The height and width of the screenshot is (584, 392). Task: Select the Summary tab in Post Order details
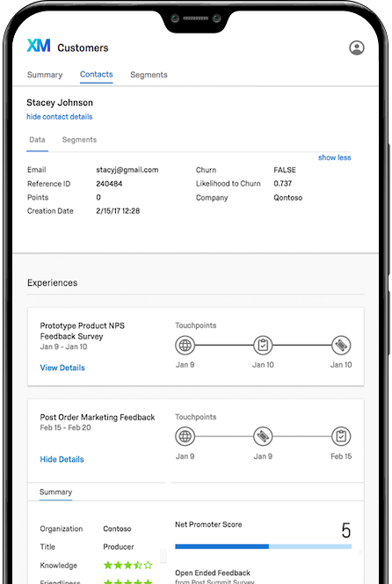pos(55,492)
